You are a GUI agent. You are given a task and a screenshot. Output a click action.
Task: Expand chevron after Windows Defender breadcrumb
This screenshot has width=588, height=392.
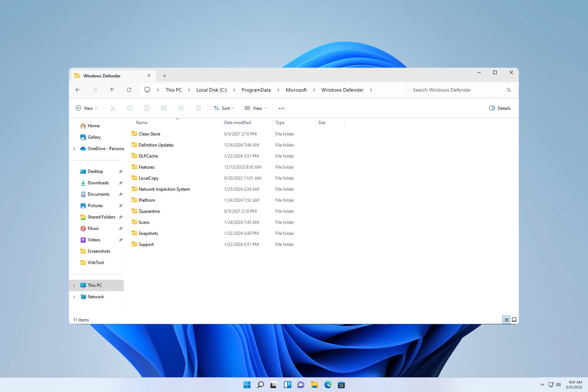pyautogui.click(x=371, y=90)
